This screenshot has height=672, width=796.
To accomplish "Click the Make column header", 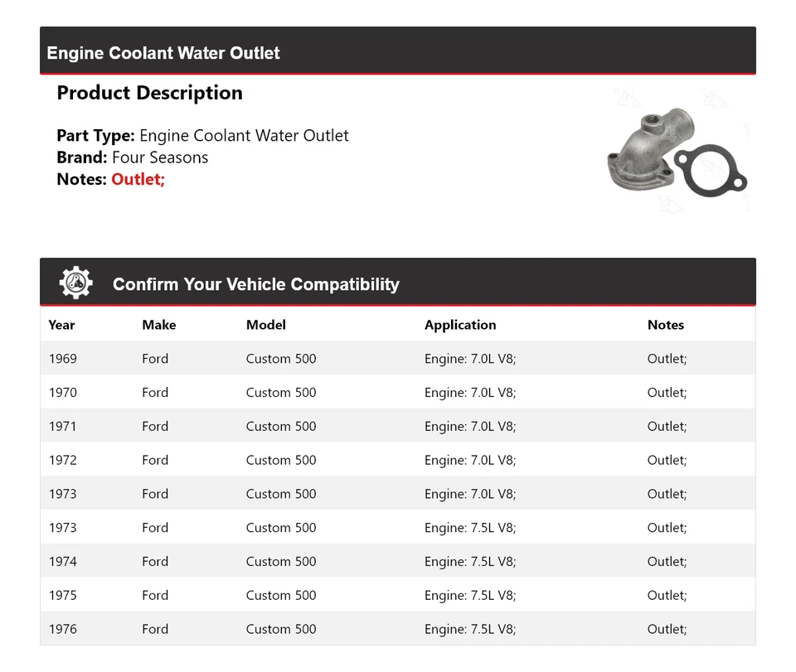I will (x=158, y=325).
